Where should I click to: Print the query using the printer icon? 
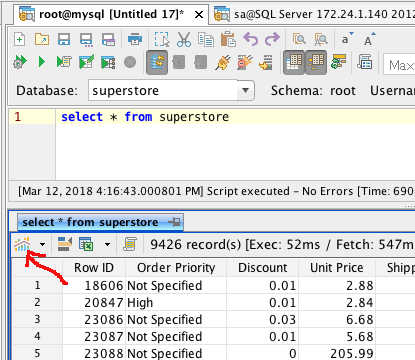click(x=135, y=39)
